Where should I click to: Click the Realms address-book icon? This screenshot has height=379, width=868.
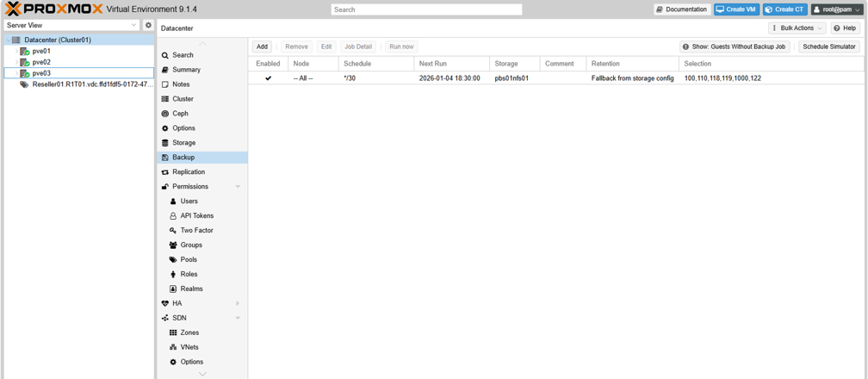[173, 289]
